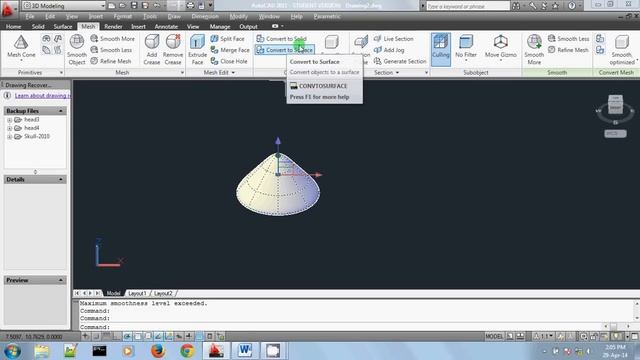Click the Save icon in the quick access toolbar
This screenshot has width=640, height=360.
coord(134,6)
